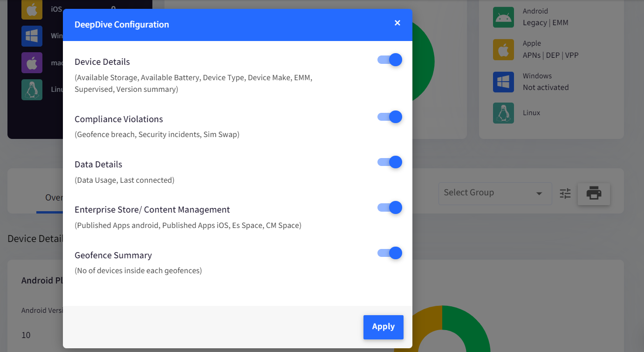Click the Published Apps android description text
The height and width of the screenshot is (352, 644).
(188, 226)
